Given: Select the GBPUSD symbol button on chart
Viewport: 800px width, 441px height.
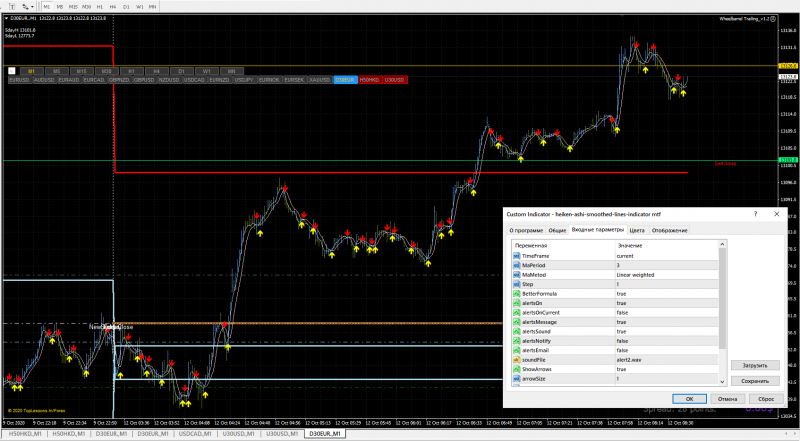Looking at the screenshot, I should [x=145, y=80].
